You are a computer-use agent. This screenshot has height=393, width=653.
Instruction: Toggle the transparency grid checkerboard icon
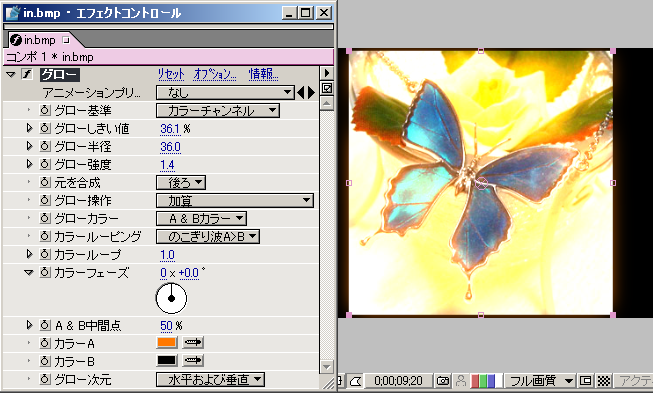(x=603, y=381)
